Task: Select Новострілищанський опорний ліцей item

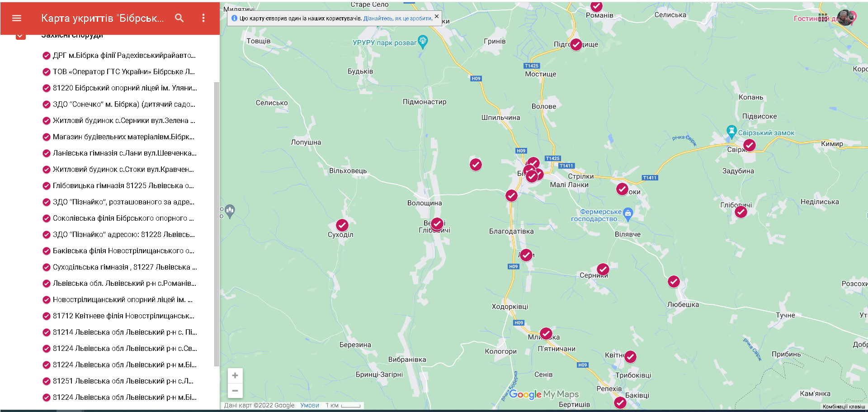Action: pyautogui.click(x=119, y=300)
